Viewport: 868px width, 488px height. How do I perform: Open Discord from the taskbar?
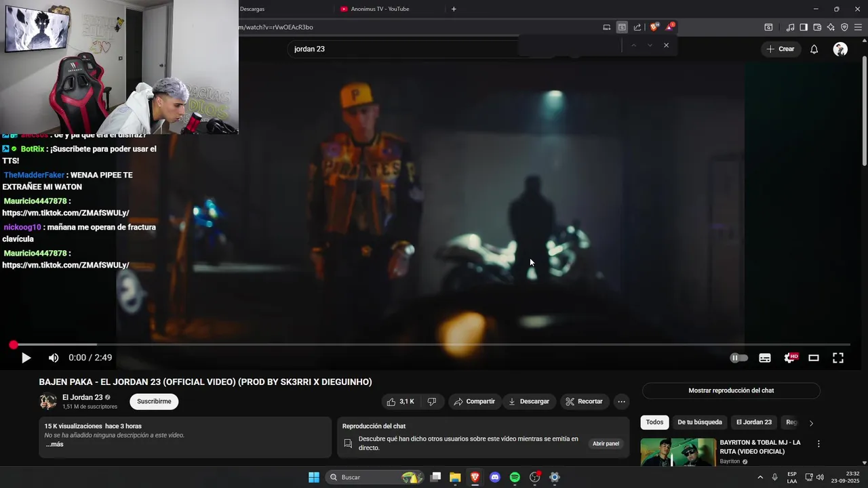coord(495,477)
